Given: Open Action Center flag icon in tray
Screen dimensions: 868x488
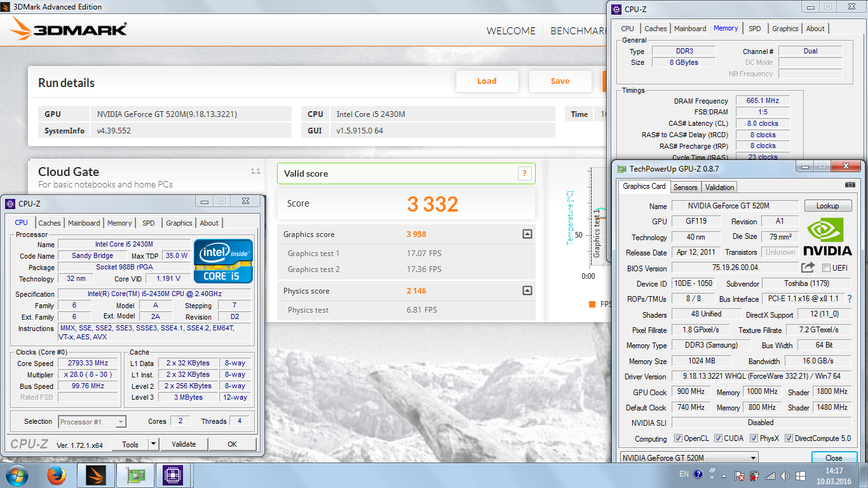Looking at the screenshot, I should pyautogui.click(x=740, y=475).
